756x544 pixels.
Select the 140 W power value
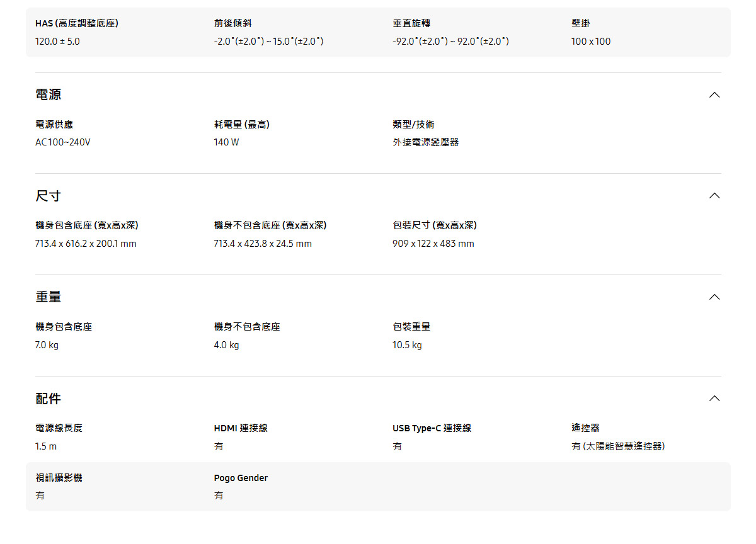226,142
